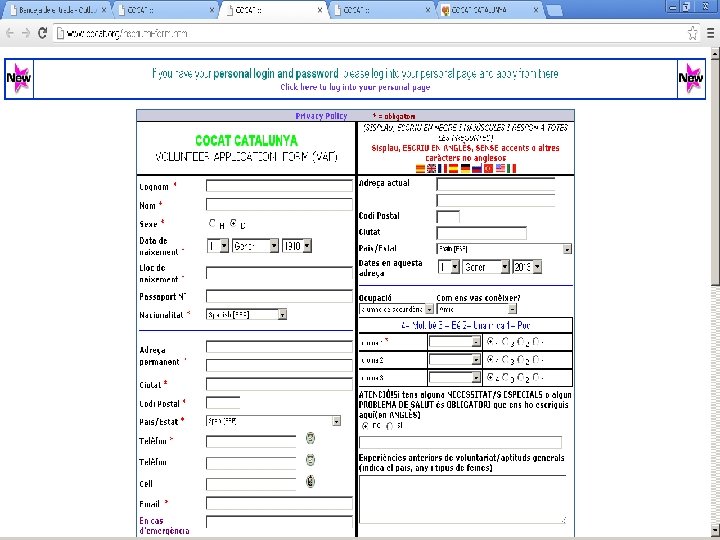Image resolution: width=720 pixels, height=540 pixels.
Task: Set first language level to 4
Action: 490,342
